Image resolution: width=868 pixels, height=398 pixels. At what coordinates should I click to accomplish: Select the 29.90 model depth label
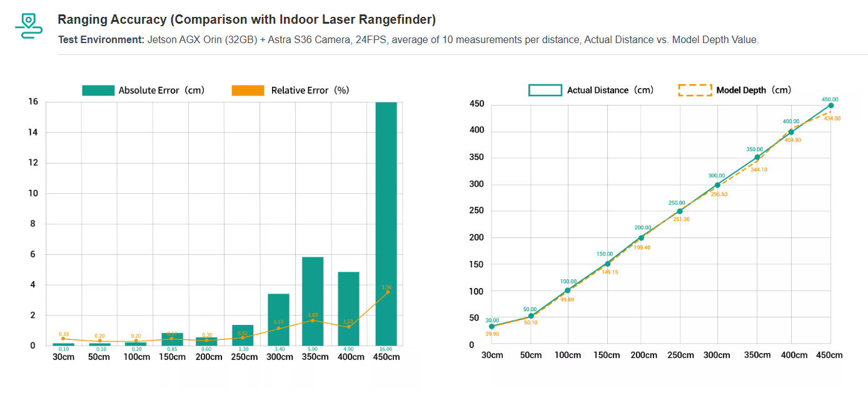(492, 334)
